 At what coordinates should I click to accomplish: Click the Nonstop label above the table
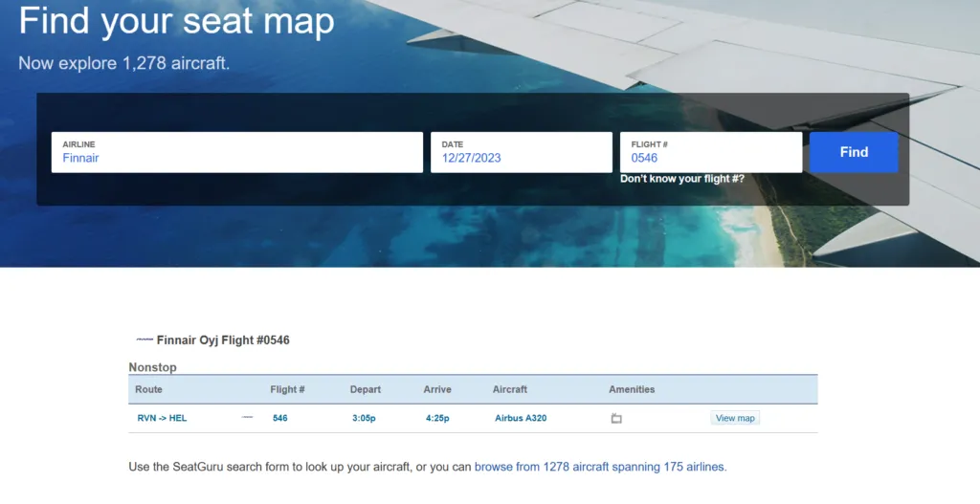pos(152,367)
